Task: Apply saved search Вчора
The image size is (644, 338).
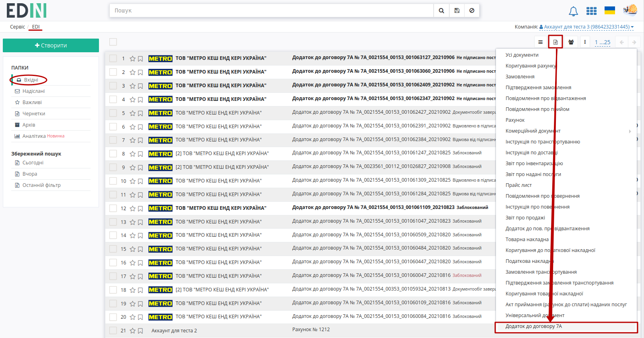Action: coord(29,174)
